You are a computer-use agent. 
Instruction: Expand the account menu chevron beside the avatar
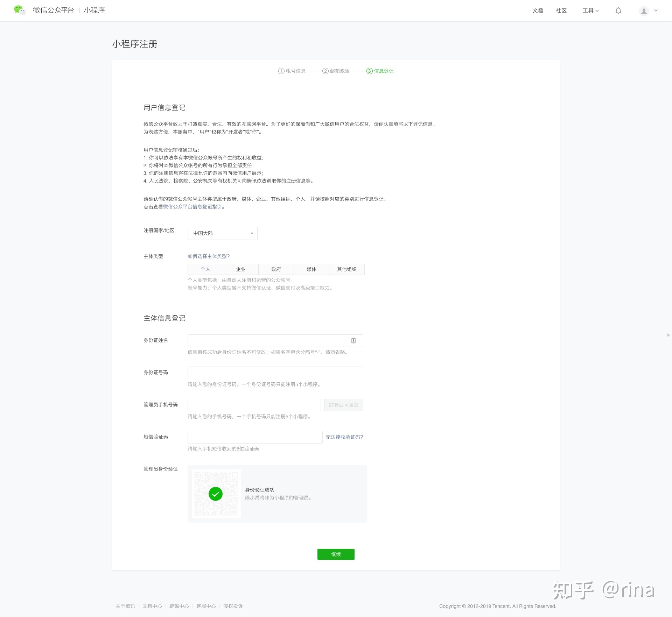[x=656, y=11]
